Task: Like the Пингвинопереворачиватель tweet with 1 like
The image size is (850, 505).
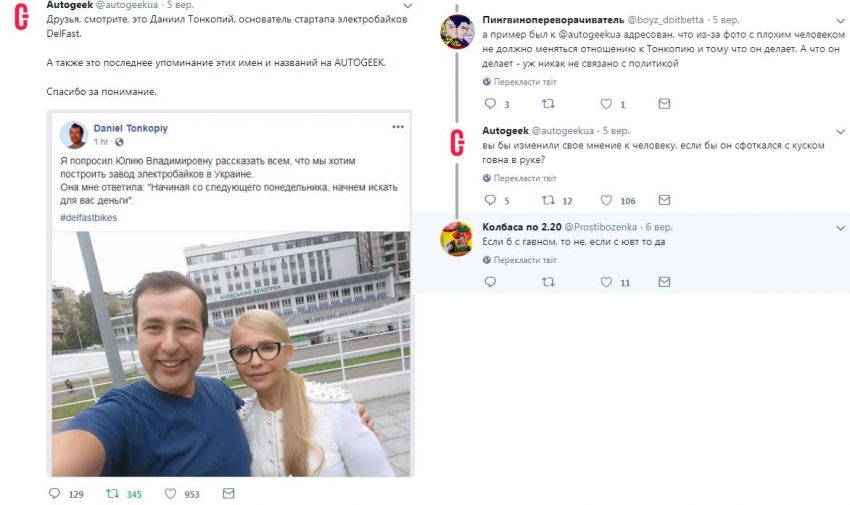Action: pyautogui.click(x=606, y=103)
